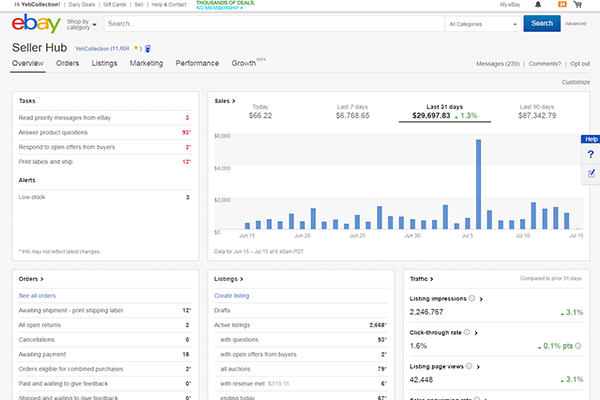The width and height of the screenshot is (600, 400).
Task: Click the Thousands of Deals promo banner
Action: [x=225, y=5]
